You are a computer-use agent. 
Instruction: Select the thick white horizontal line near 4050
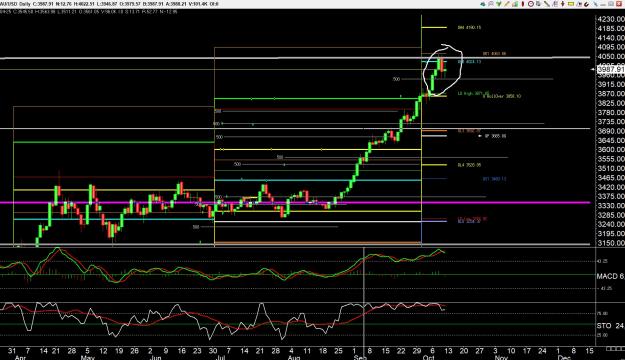pos(295,58)
